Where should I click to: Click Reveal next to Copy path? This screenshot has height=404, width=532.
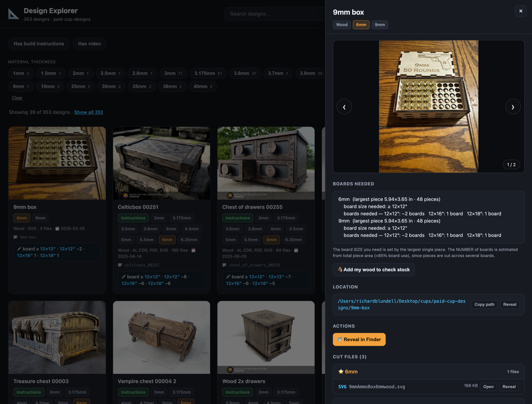[x=510, y=304]
